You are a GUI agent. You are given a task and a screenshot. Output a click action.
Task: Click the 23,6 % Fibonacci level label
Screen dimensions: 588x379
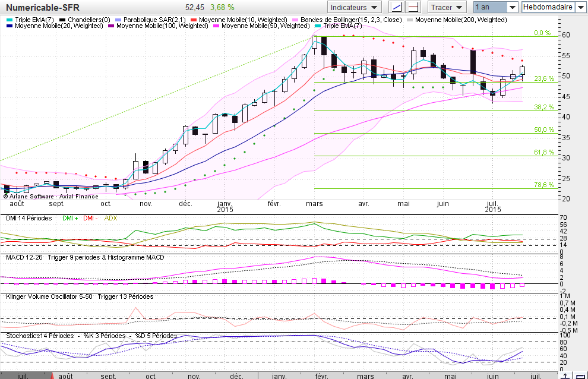pos(543,78)
